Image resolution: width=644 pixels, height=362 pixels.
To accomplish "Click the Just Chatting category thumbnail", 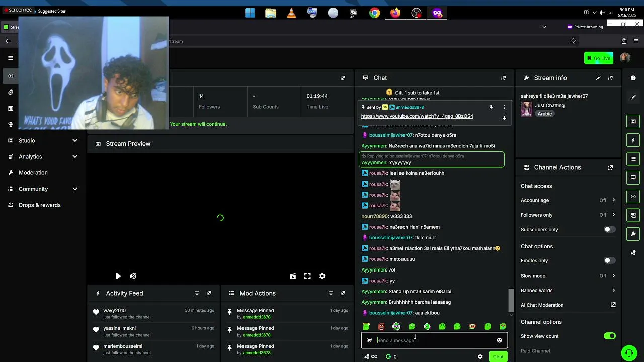I will coord(526,109).
